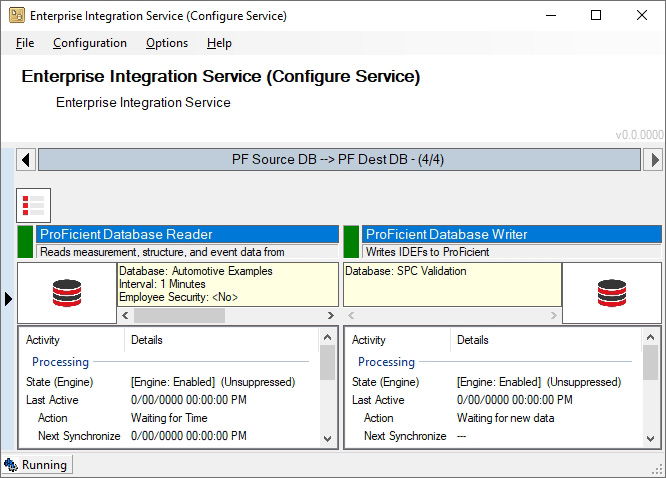666x478 pixels.
Task: Go to previous integration with left arrow
Action: (x=26, y=160)
